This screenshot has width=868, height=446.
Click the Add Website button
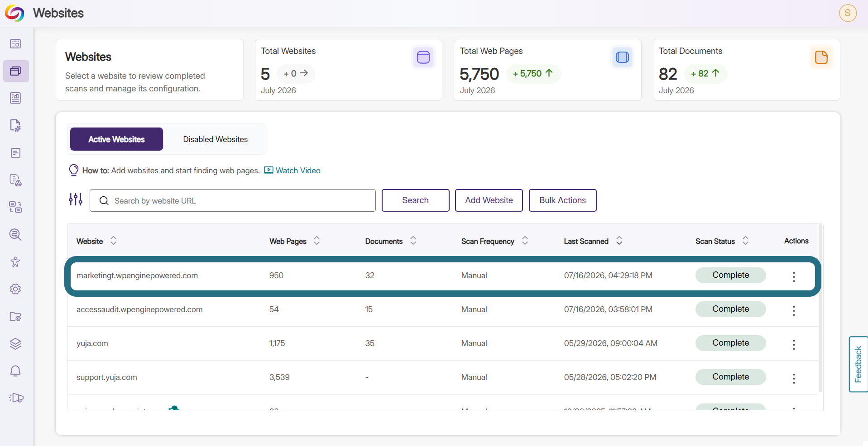pos(489,200)
